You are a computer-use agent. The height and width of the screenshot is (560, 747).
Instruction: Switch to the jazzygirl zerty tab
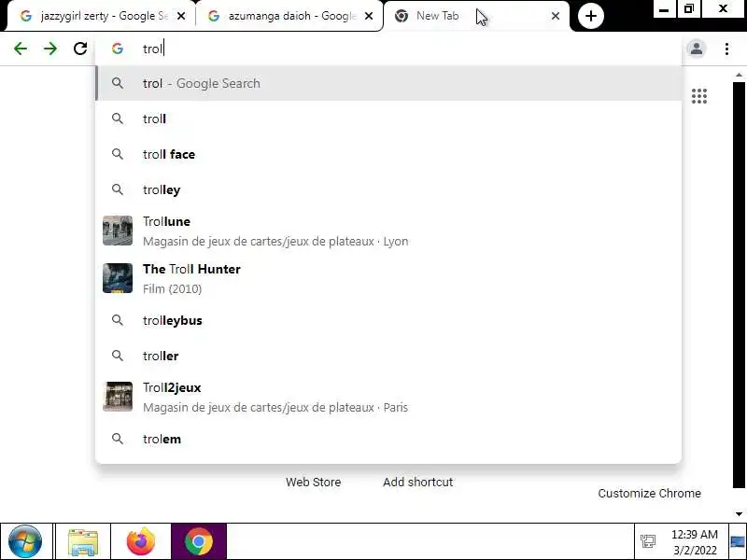[x=100, y=16]
